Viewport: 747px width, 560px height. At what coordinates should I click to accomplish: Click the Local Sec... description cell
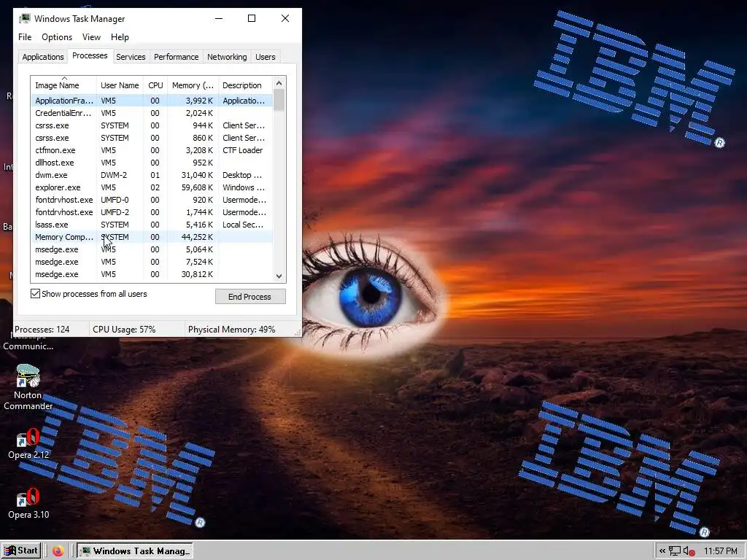click(243, 225)
